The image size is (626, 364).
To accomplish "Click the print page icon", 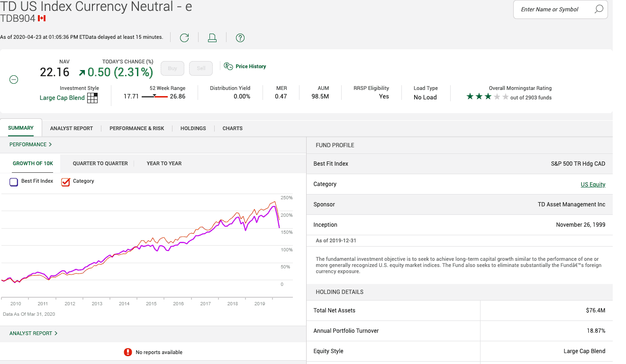I will click(x=212, y=38).
